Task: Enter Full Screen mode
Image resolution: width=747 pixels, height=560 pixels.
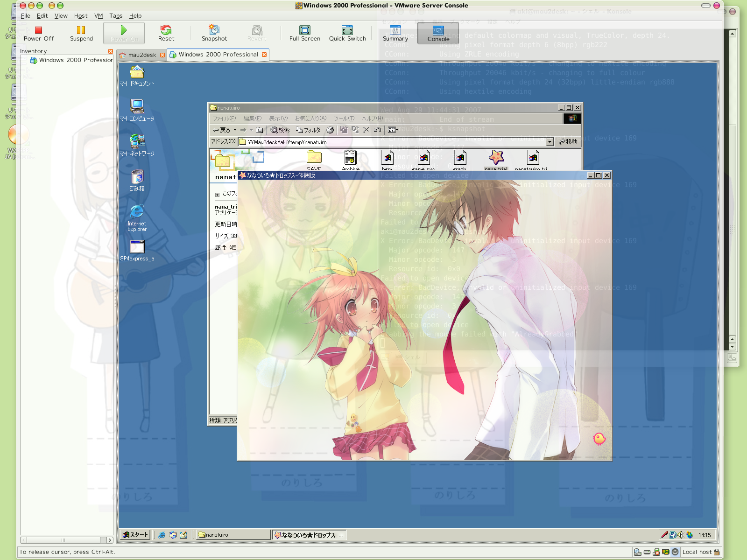Action: point(304,33)
